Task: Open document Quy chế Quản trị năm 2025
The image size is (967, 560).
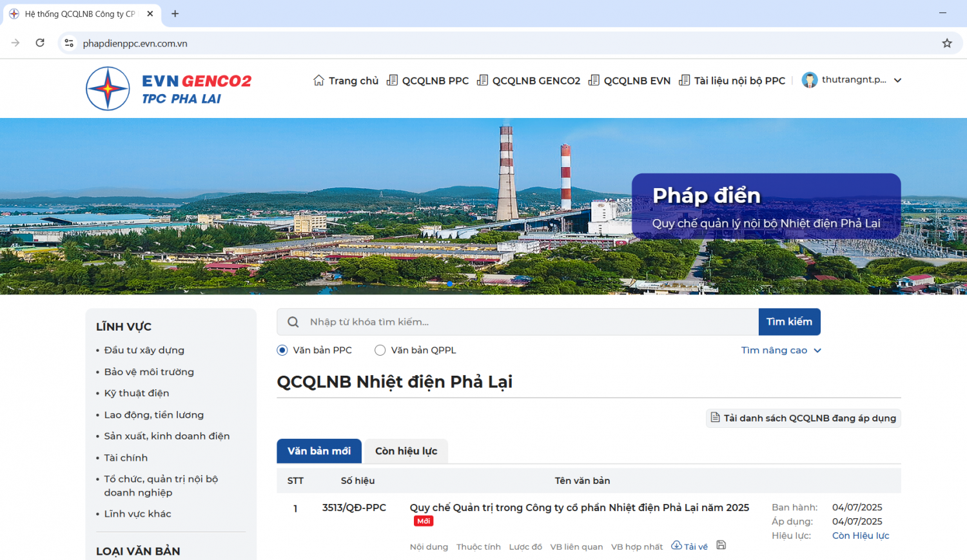Action: point(580,508)
